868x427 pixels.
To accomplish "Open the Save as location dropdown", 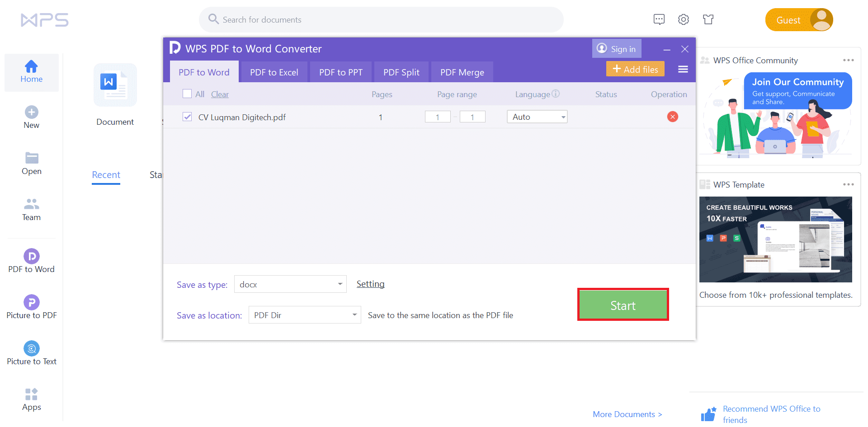I will coord(305,315).
